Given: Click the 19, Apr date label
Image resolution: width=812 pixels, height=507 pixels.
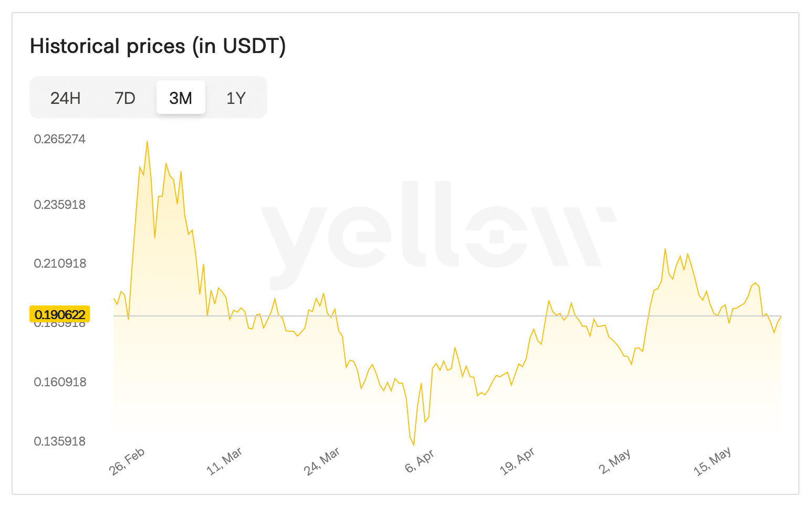Looking at the screenshot, I should pos(517,461).
